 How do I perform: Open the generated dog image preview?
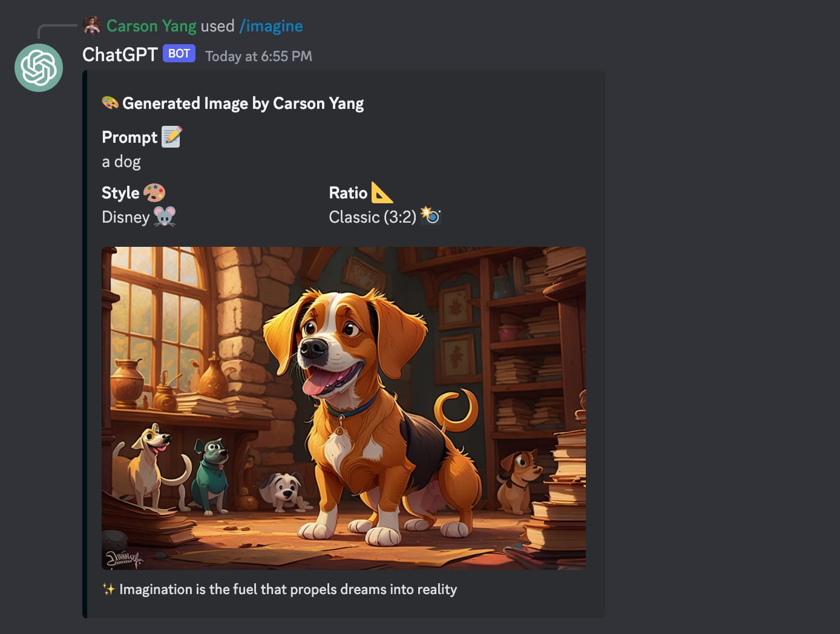tap(344, 408)
